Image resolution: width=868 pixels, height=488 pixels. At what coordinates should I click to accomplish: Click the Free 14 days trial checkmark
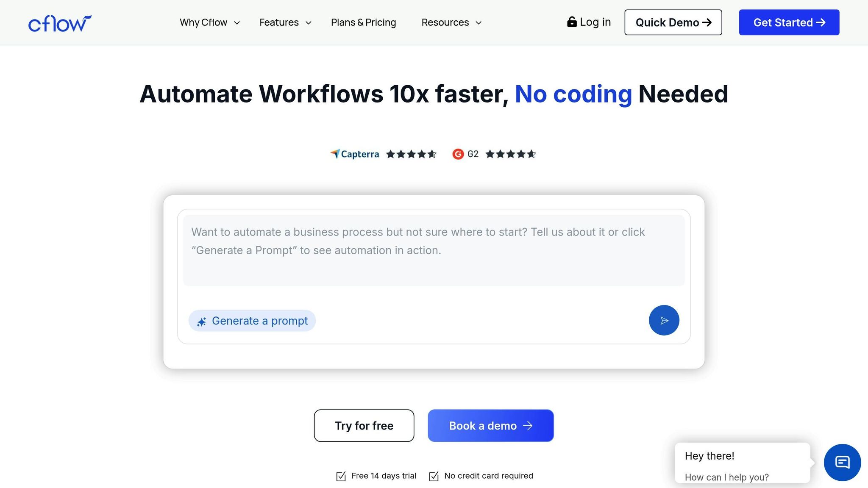tap(341, 476)
